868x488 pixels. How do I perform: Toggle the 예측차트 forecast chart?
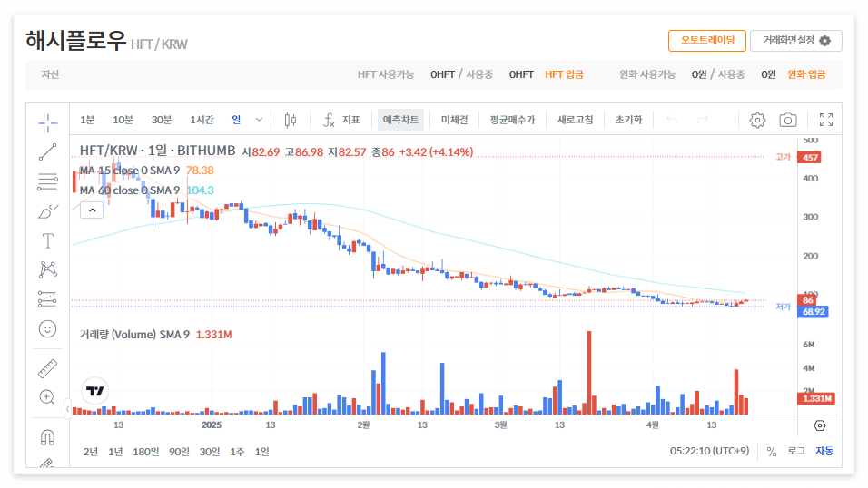pyautogui.click(x=400, y=120)
